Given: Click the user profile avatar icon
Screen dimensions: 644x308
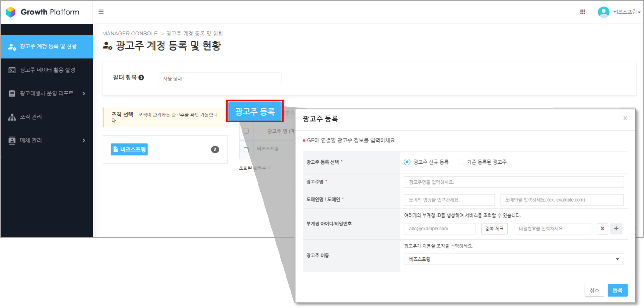Looking at the screenshot, I should 603,12.
